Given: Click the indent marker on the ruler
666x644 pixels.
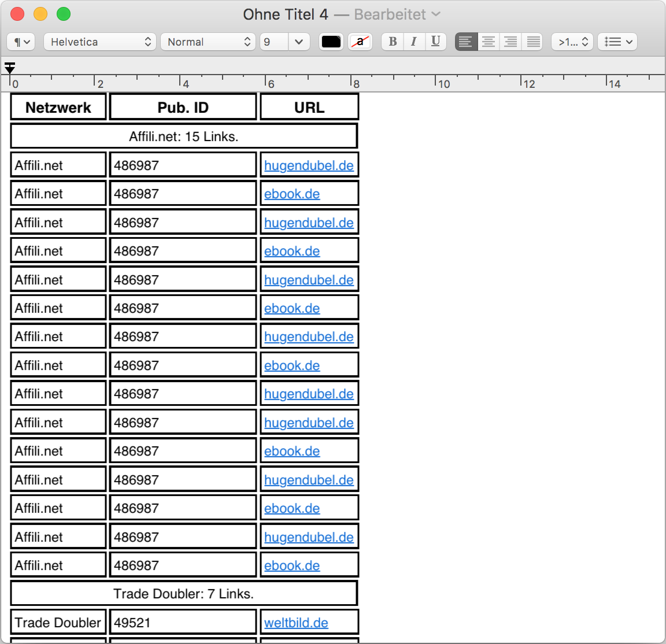Looking at the screenshot, I should click(10, 68).
